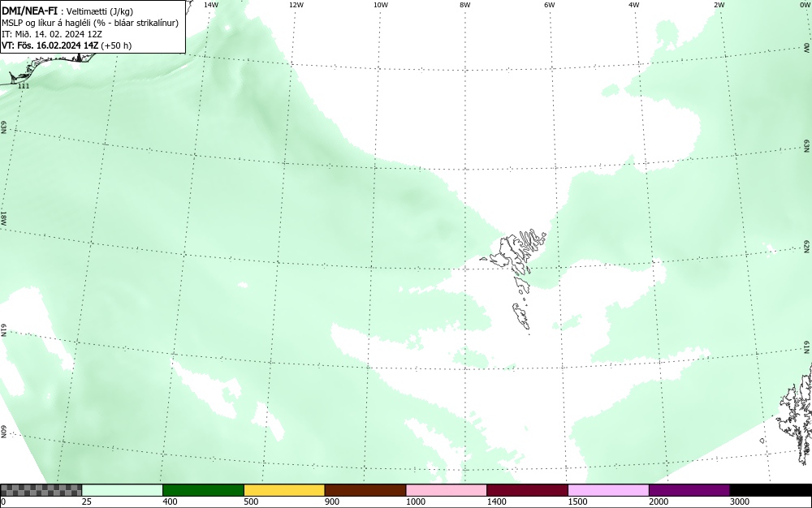Pick the lavender 1500–2000 legend swatch
812x508 pixels.
pyautogui.click(x=608, y=490)
